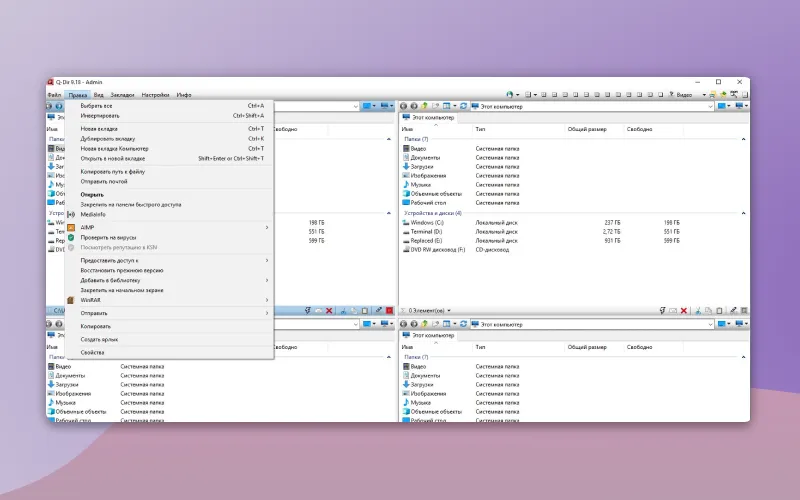Expand the Отправить submenu

pos(94,313)
